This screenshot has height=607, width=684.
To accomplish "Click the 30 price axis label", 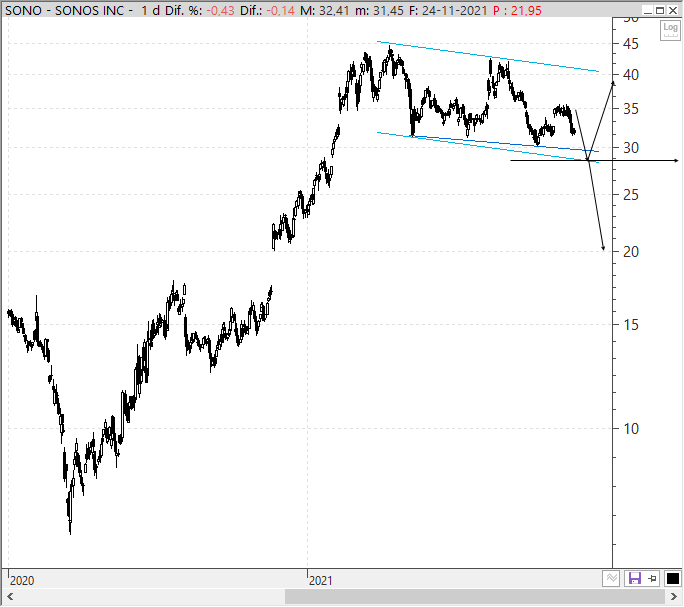I will click(631, 148).
